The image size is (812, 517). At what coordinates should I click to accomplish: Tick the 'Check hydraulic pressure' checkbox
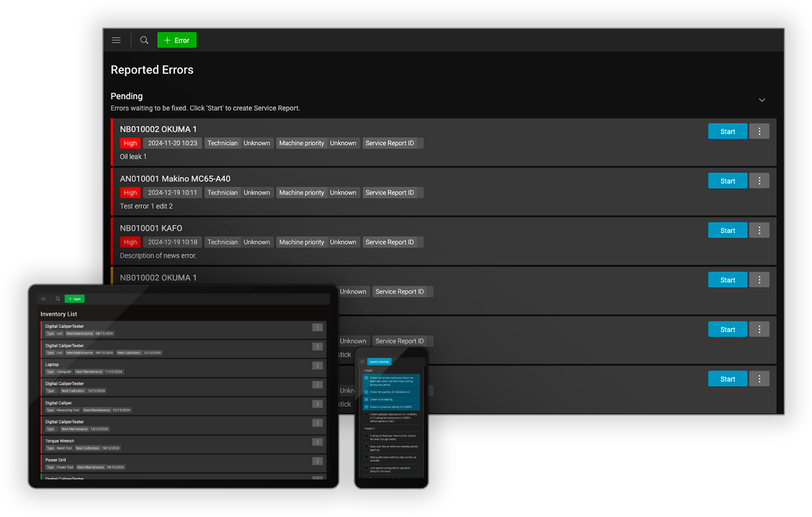point(367,414)
